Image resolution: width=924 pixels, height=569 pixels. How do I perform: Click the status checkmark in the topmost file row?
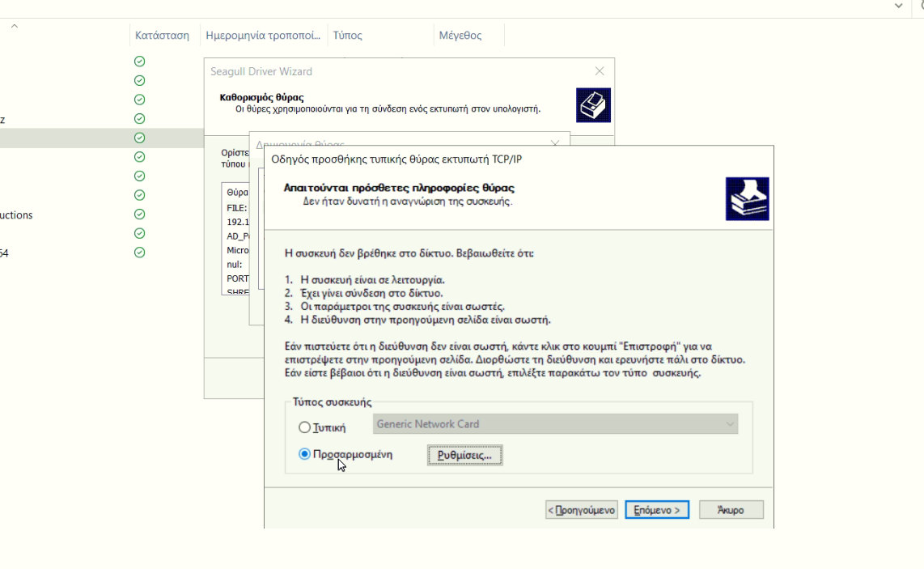pyautogui.click(x=140, y=62)
